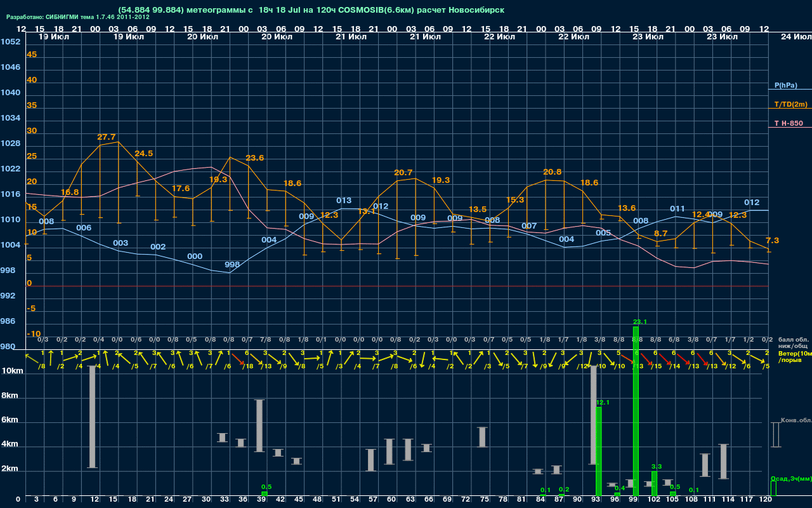
Task: Click the 000 pressure value label
Action: click(x=195, y=257)
